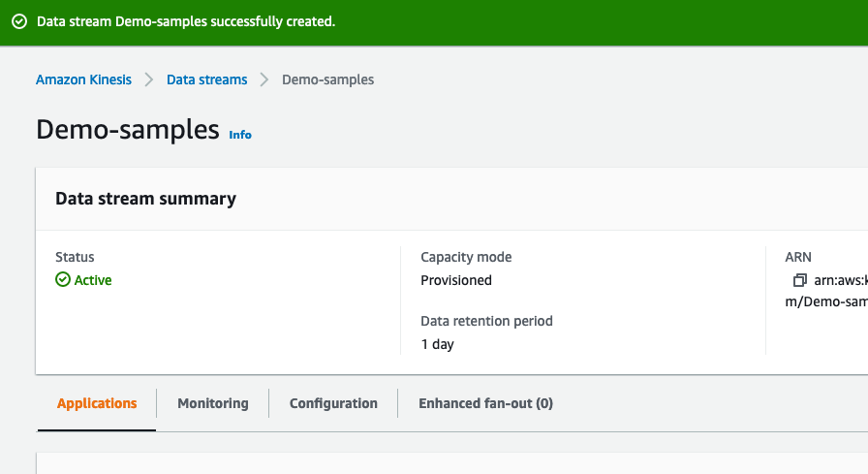Image resolution: width=868 pixels, height=474 pixels.
Task: Click the success checkmark icon in banner
Action: pos(19,21)
